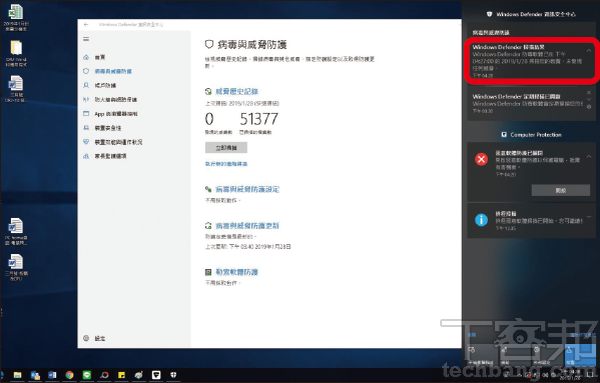600x383 pixels.
Task: Expand the blue info notification chevron
Action: (589, 217)
